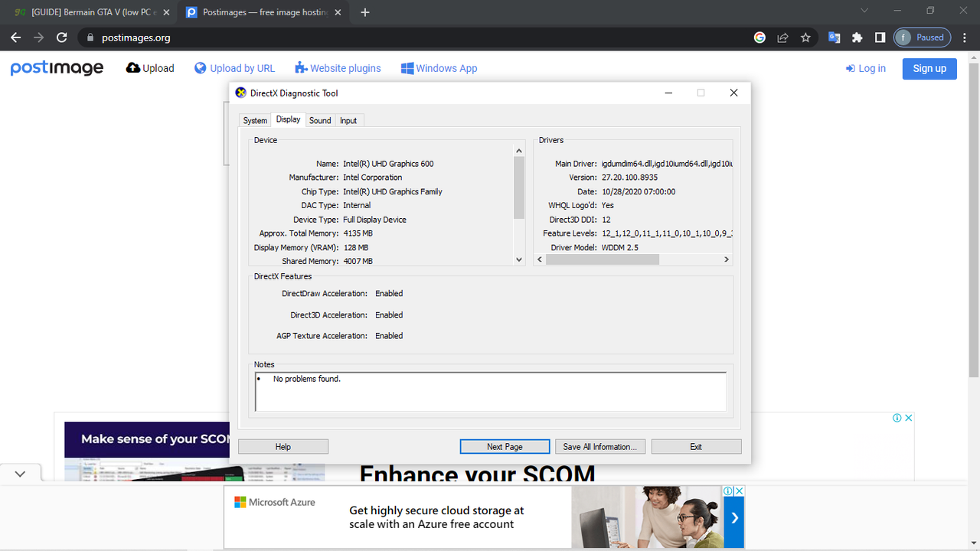Click Save All Information button
This screenshot has height=551, width=980.
(601, 447)
